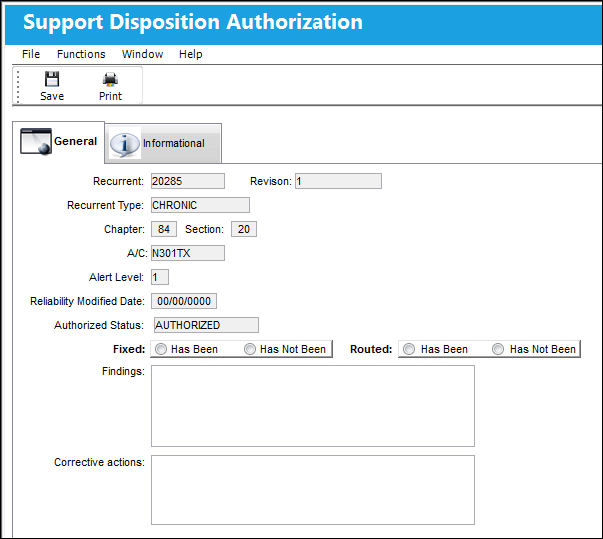The width and height of the screenshot is (603, 539).
Task: Click the 'Routed:' bold label
Action: click(371, 349)
